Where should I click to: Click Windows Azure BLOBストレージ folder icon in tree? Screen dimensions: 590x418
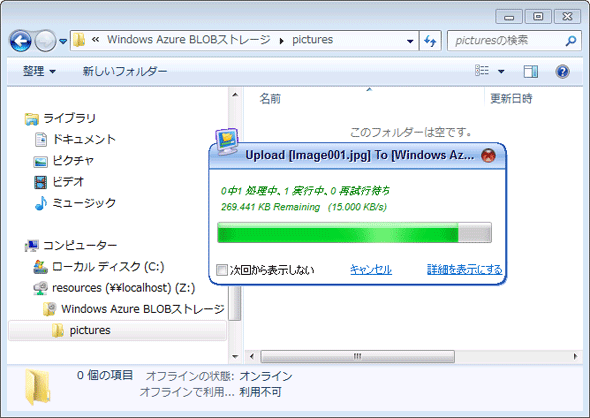[50, 309]
